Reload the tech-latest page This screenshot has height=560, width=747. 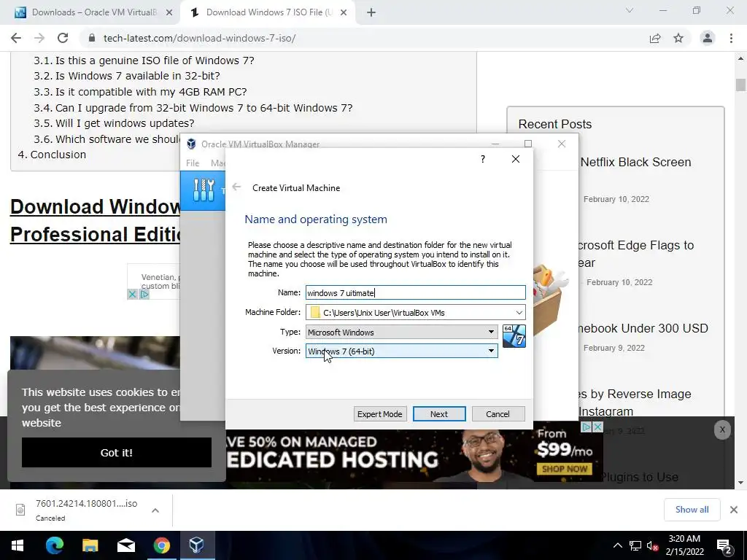tap(63, 38)
